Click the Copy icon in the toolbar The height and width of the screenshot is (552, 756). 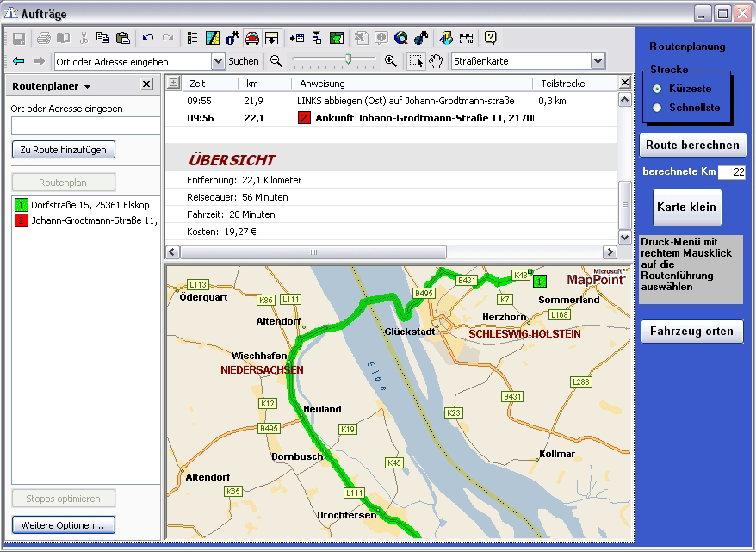(x=103, y=38)
